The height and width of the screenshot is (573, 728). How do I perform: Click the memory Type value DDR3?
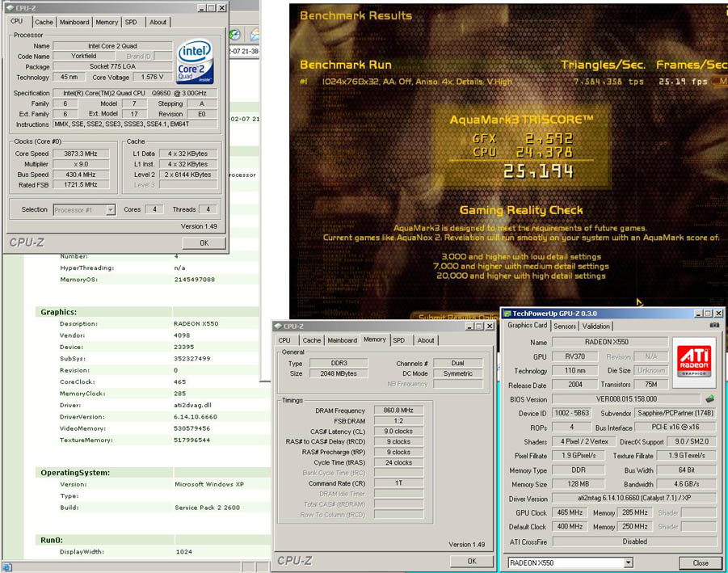coord(339,363)
